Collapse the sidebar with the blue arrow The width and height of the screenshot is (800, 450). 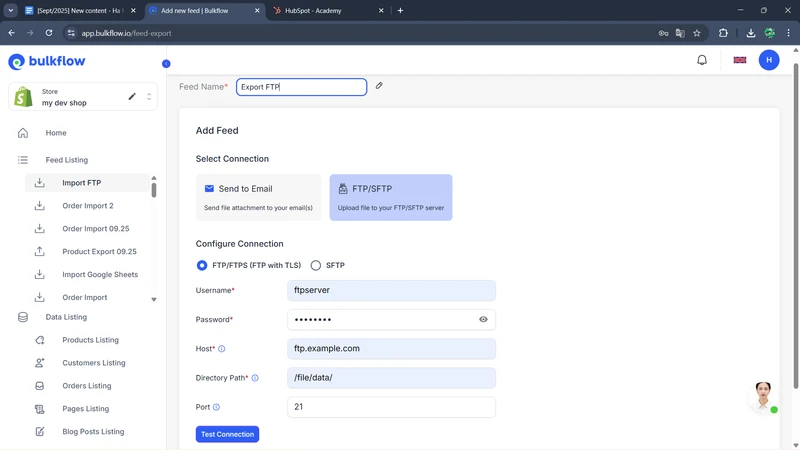point(166,64)
